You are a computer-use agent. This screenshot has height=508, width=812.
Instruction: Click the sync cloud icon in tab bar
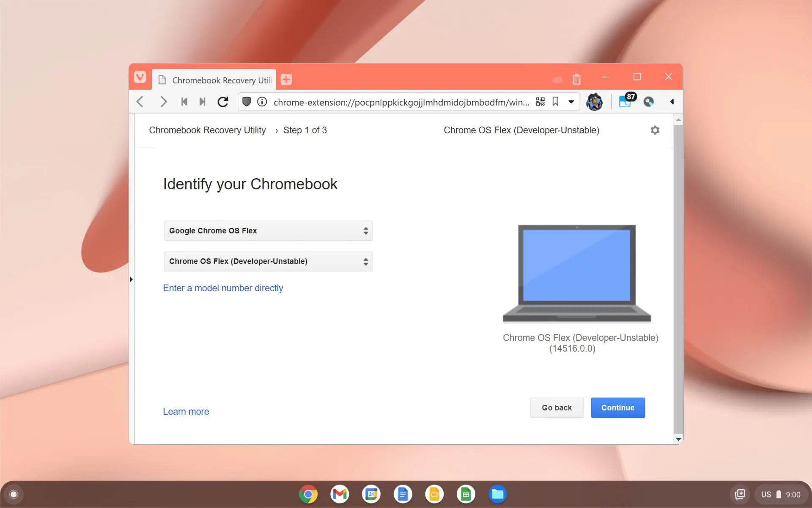click(x=558, y=80)
